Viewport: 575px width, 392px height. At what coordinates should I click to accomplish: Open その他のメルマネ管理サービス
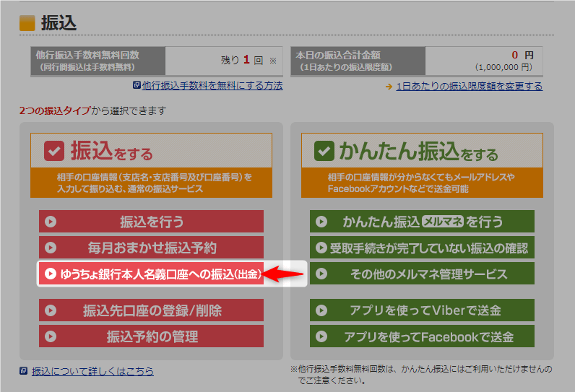[x=422, y=274]
